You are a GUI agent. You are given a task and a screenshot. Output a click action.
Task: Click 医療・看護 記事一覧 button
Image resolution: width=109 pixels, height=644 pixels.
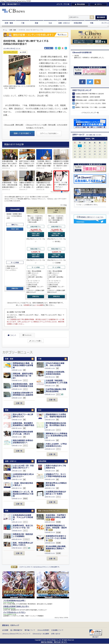pos(19,403)
